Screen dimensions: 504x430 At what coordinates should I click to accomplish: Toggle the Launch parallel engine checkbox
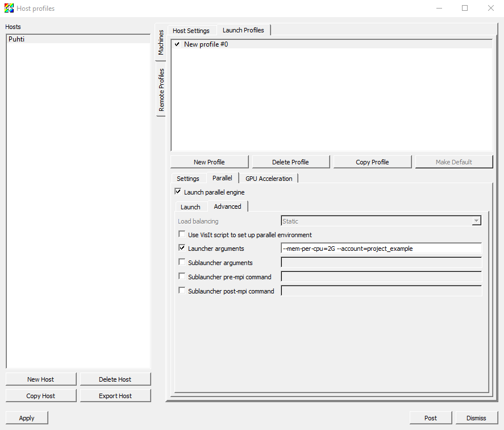pyautogui.click(x=178, y=192)
